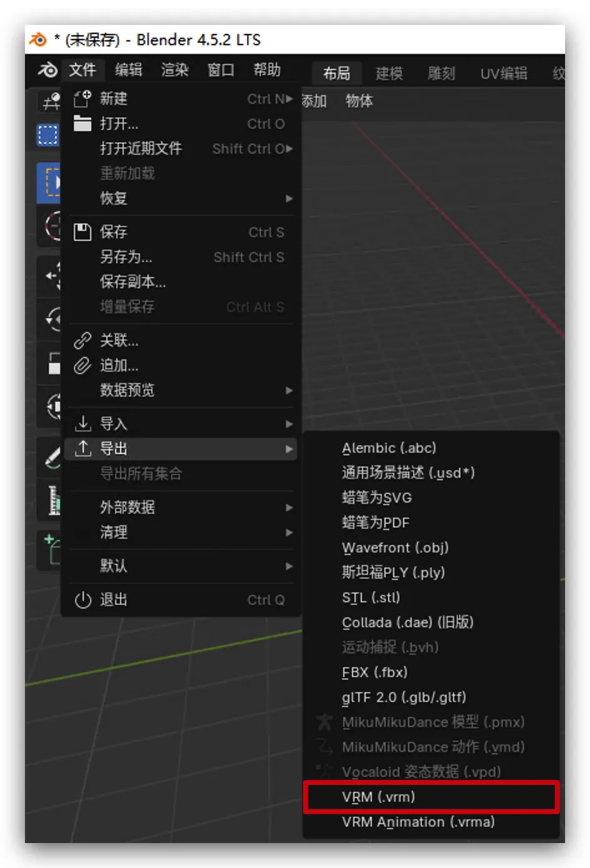Export as Collada (.dae) (旧版)

(431, 623)
